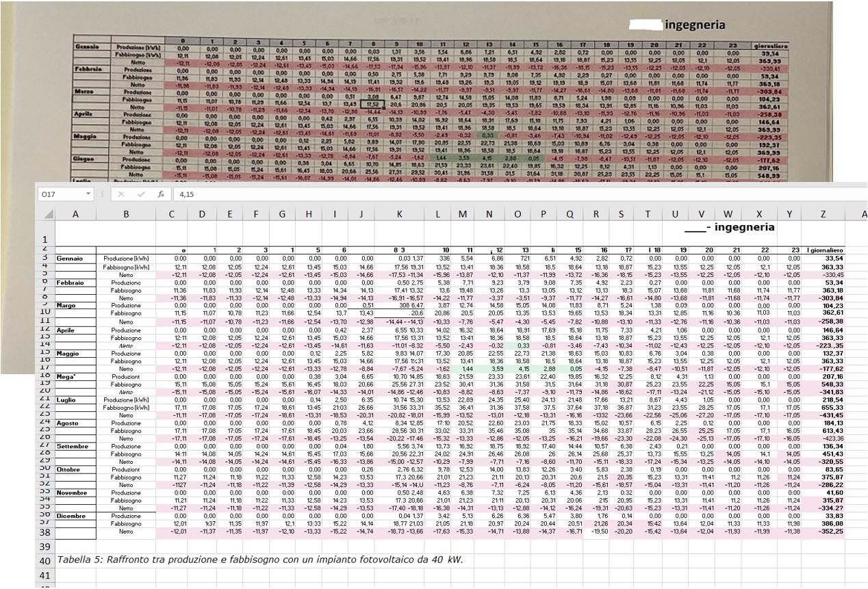Click the '- ingegneria' title text in the spreadsheet

tap(739, 227)
